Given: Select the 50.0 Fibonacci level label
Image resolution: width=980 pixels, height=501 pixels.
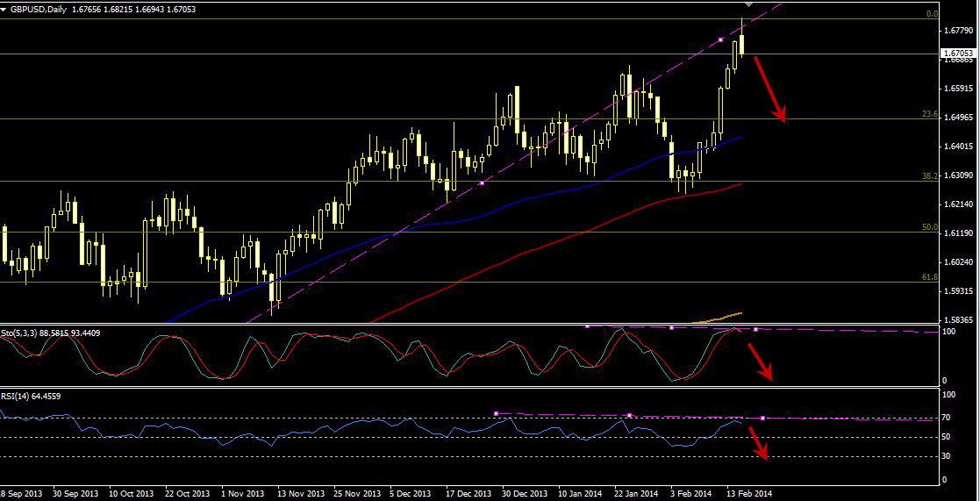Looking at the screenshot, I should click(x=930, y=226).
